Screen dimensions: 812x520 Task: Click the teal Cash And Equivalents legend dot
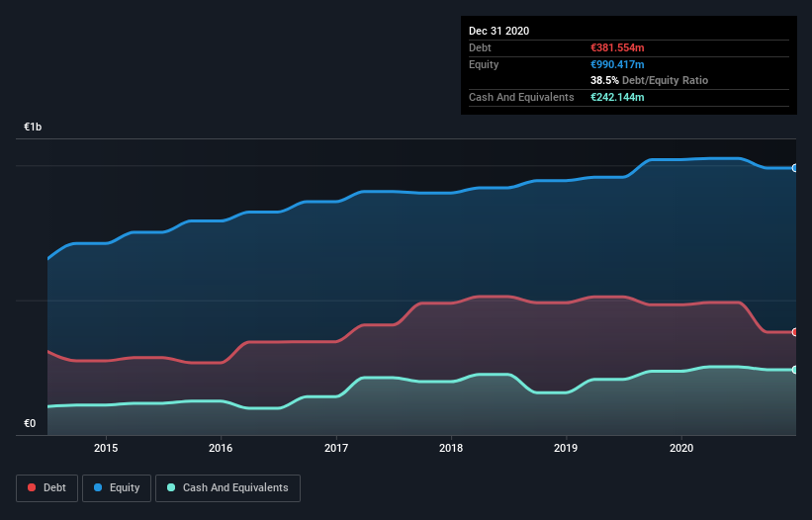171,487
